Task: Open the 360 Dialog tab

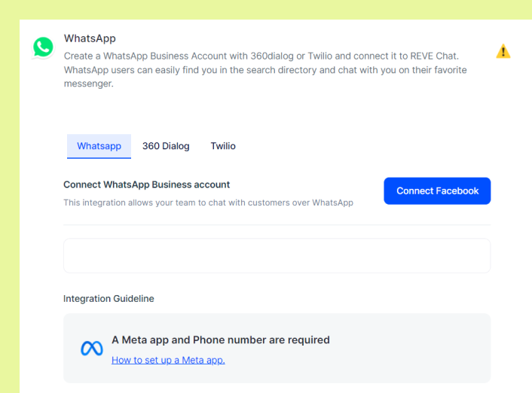Action: [166, 146]
